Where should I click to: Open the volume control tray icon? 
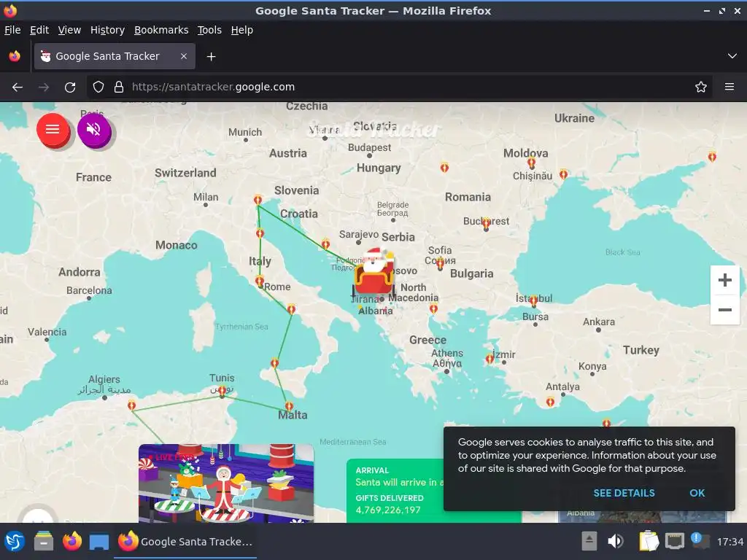coord(615,542)
